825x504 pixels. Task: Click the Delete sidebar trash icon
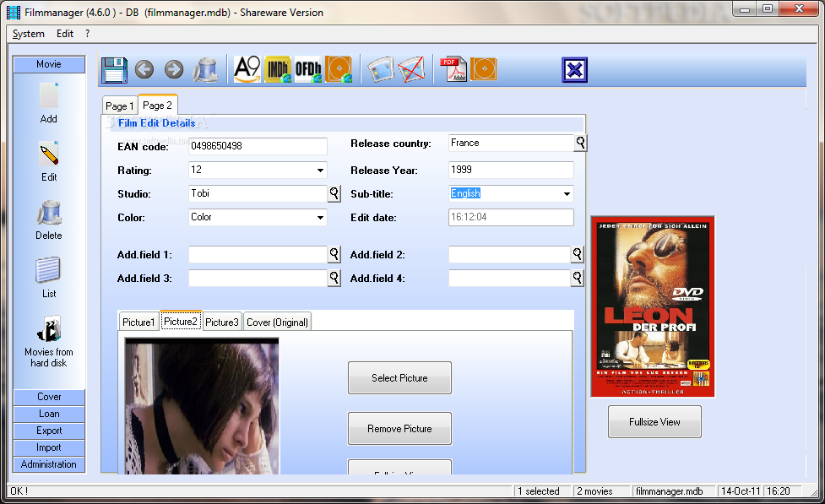49,213
